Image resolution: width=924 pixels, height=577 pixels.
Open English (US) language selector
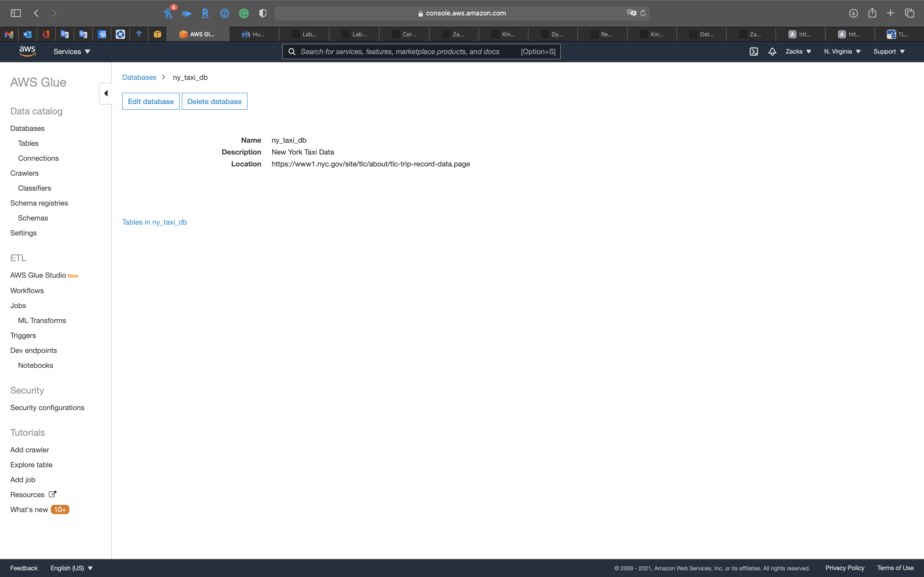[x=71, y=568]
